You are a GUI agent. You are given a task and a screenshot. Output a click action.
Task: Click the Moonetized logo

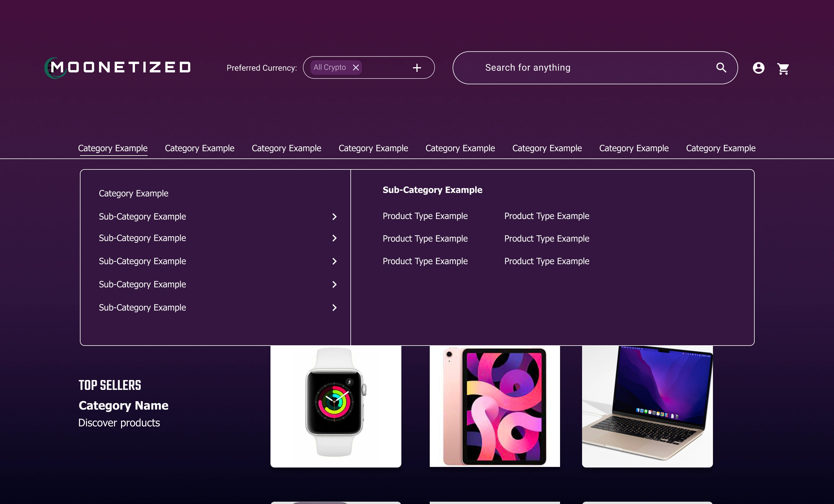click(118, 68)
